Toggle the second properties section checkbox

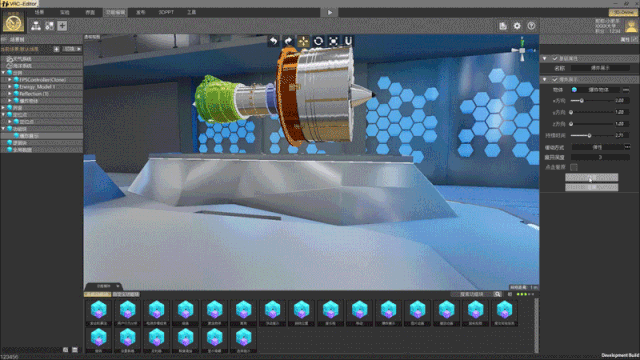tap(555, 79)
